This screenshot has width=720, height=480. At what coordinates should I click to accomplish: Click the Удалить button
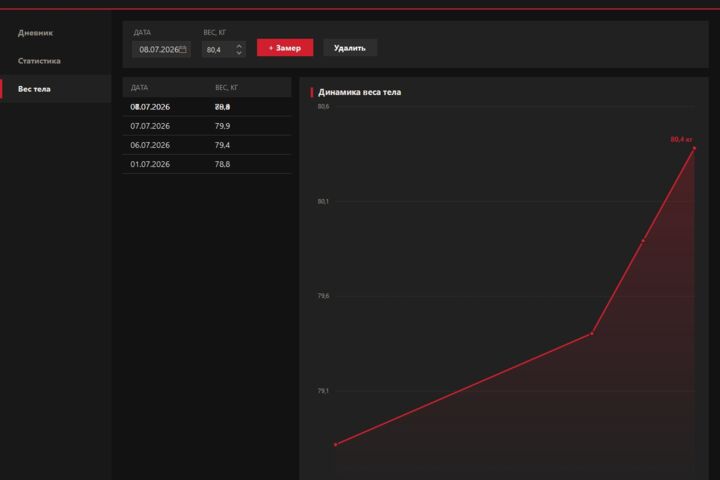pyautogui.click(x=350, y=48)
